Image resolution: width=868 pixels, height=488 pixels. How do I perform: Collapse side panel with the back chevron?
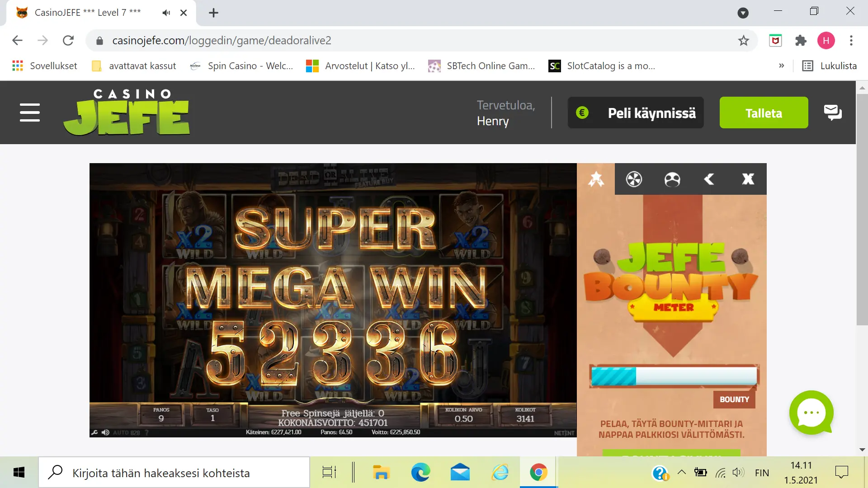(x=709, y=179)
